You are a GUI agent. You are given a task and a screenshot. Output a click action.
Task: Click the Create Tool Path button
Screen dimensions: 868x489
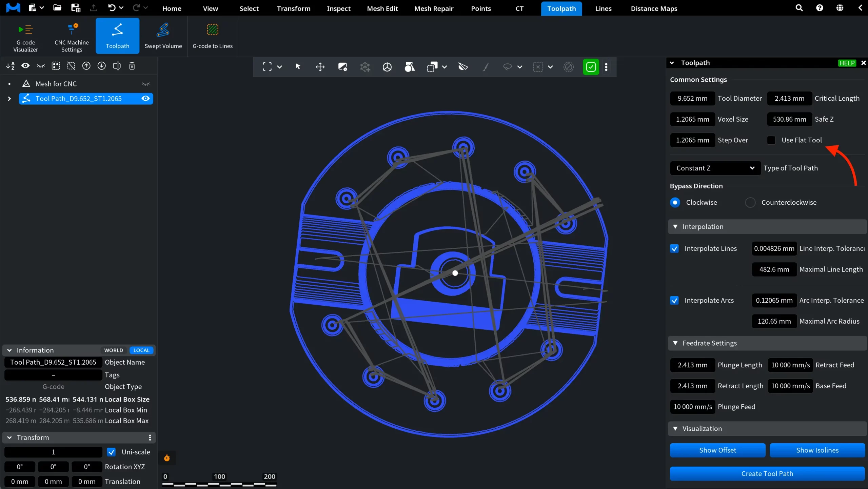pyautogui.click(x=767, y=473)
